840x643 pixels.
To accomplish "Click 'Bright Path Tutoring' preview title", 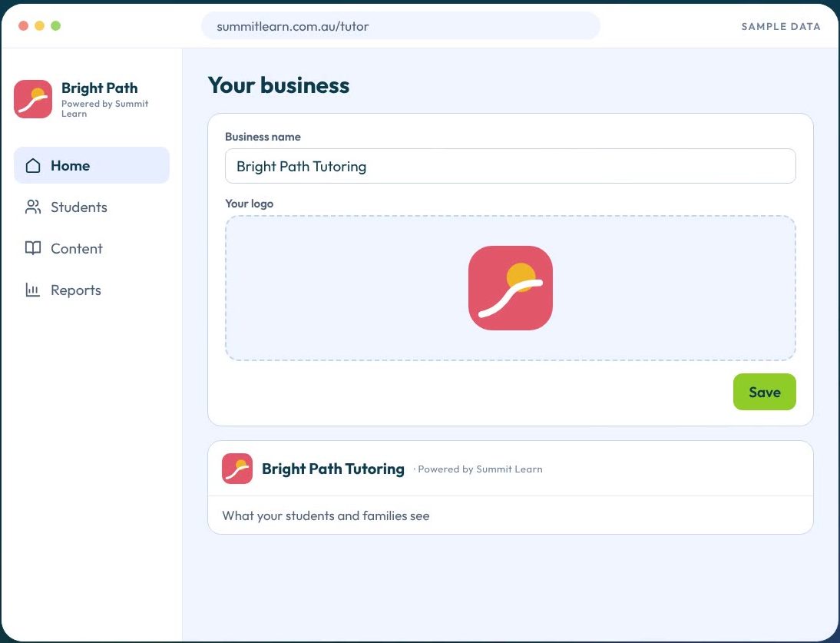I will click(333, 469).
